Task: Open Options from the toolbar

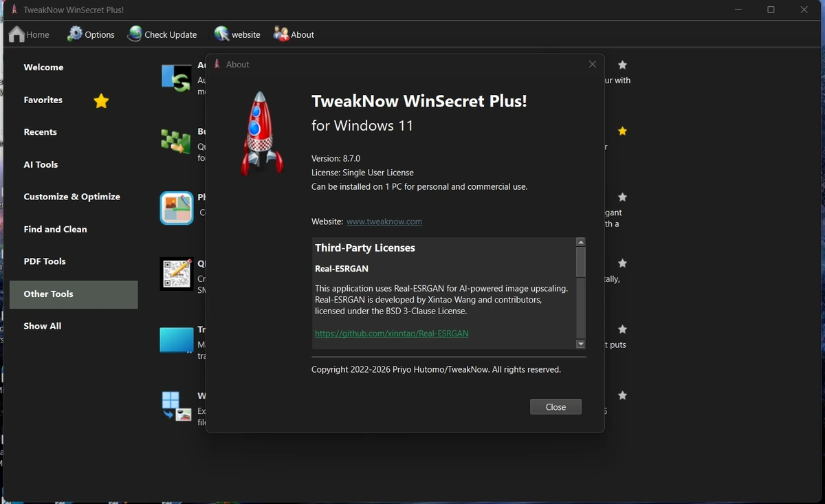Action: (91, 34)
